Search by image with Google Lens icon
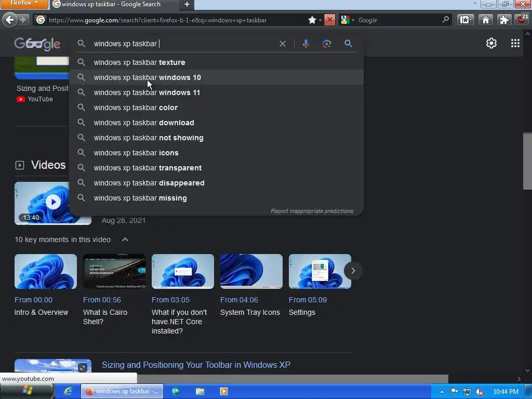 (326, 44)
